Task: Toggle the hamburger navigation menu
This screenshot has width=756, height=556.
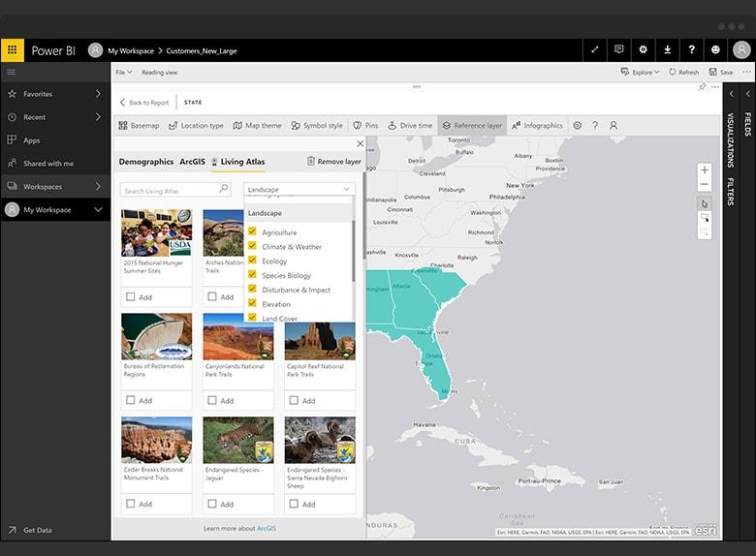Action: click(11, 73)
